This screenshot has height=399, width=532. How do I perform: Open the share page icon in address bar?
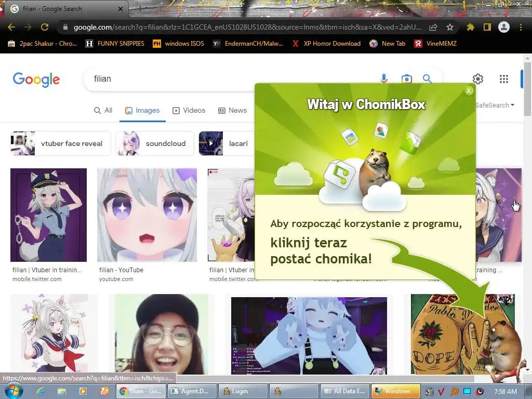pyautogui.click(x=433, y=27)
